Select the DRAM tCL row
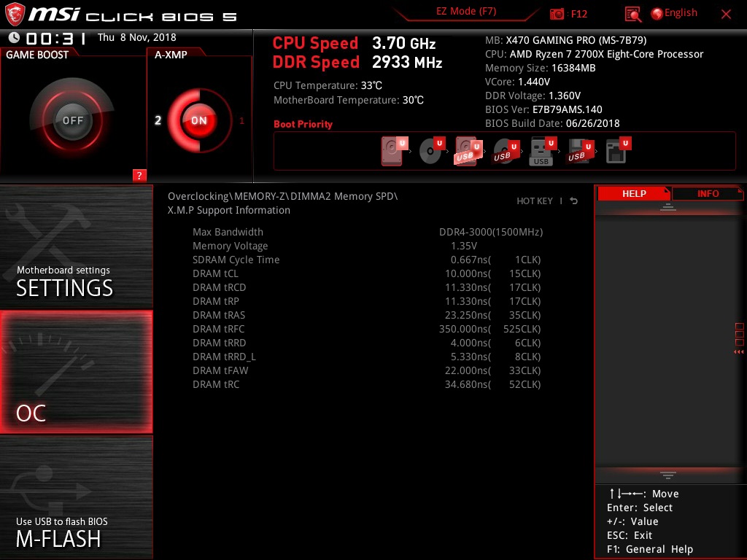The width and height of the screenshot is (747, 560). [x=368, y=273]
